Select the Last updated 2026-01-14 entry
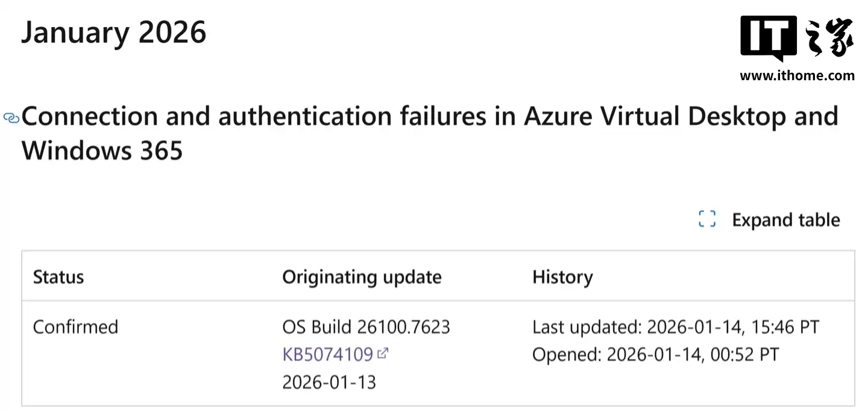The height and width of the screenshot is (410, 868). click(675, 327)
